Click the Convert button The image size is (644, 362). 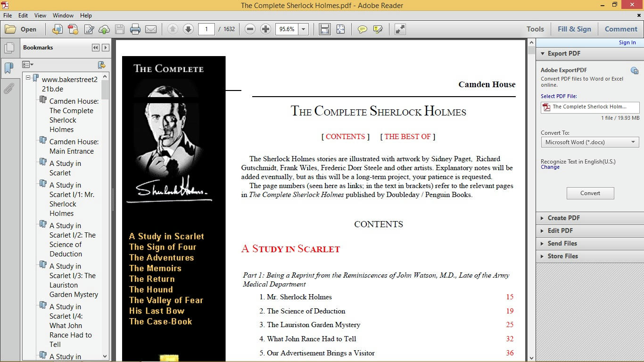[590, 193]
